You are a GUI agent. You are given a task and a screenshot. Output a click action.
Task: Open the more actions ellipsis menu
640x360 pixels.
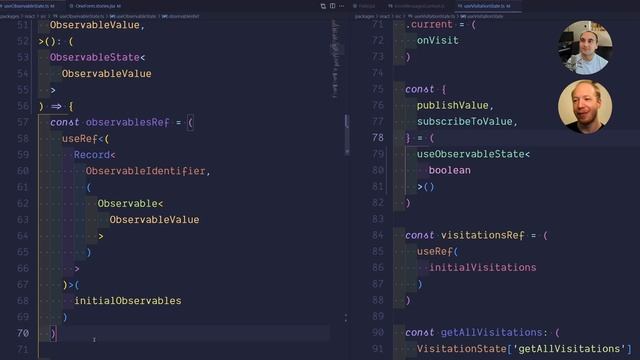342,6
